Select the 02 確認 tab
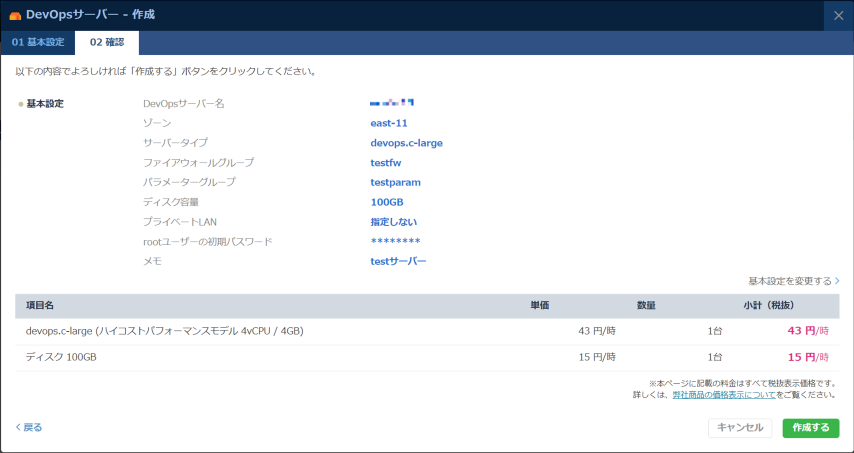854x453 pixels. (x=107, y=42)
